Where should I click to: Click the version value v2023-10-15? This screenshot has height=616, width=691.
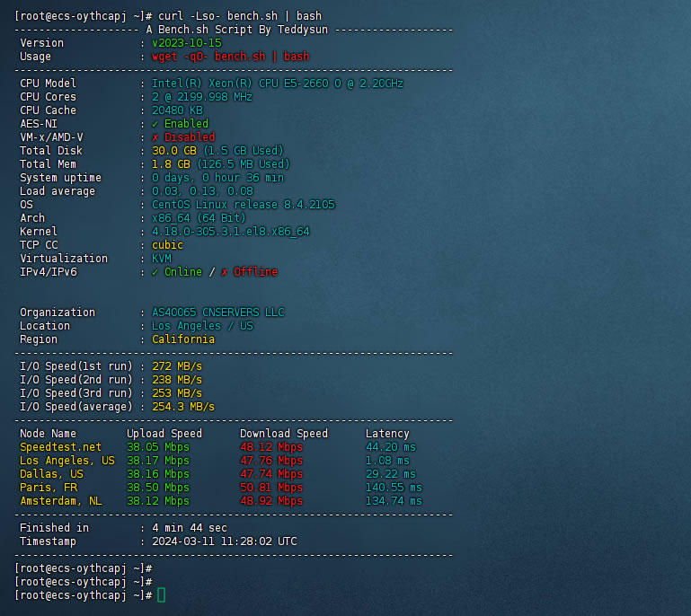pos(181,43)
